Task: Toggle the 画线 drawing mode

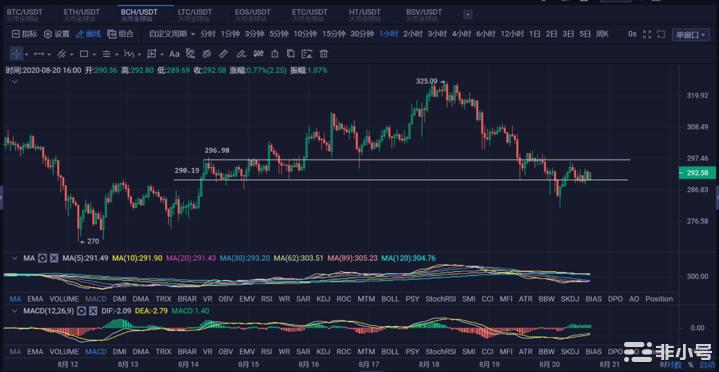Action: tap(88, 34)
